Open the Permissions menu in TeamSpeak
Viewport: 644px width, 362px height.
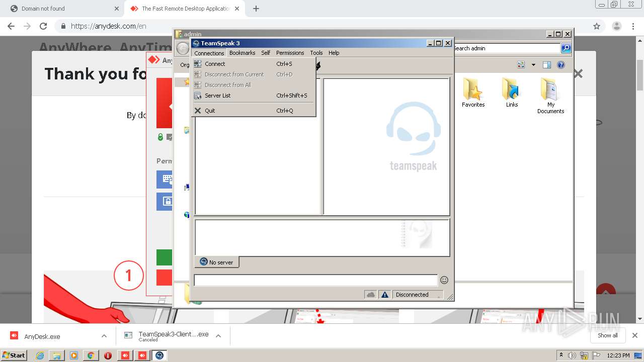tap(290, 53)
